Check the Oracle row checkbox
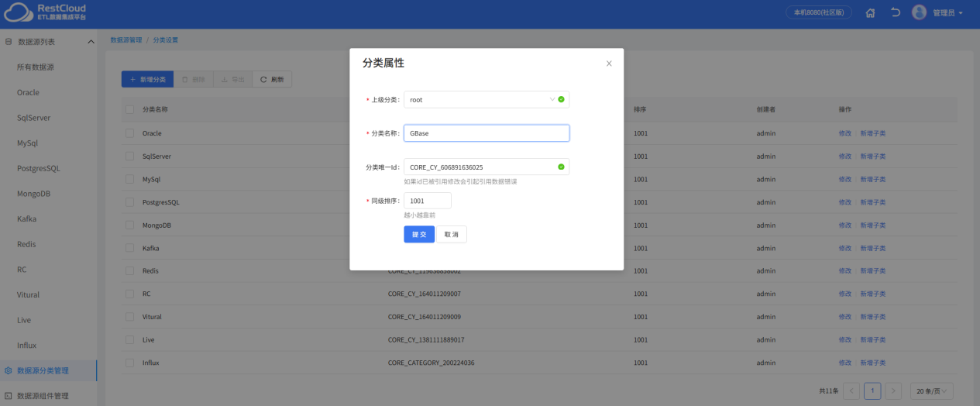Viewport: 980px width, 406px height. [x=130, y=133]
